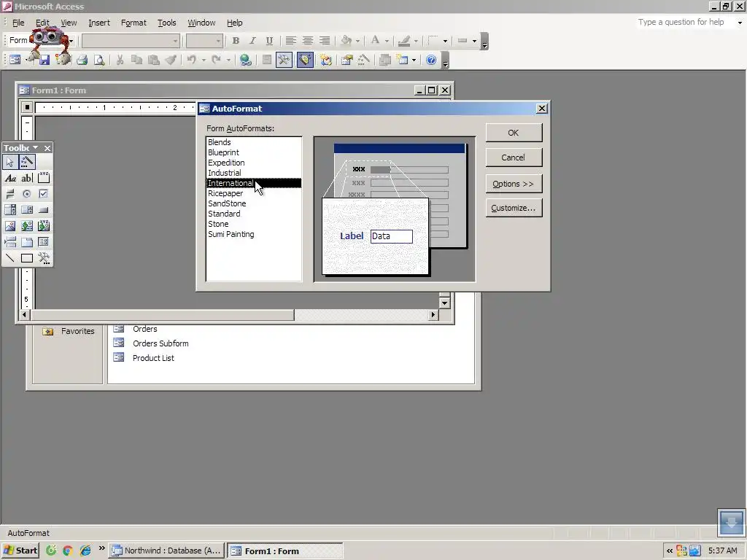Viewport: 747px width, 560px height.
Task: Select the Command Button tool in Toolbox
Action: (43, 210)
